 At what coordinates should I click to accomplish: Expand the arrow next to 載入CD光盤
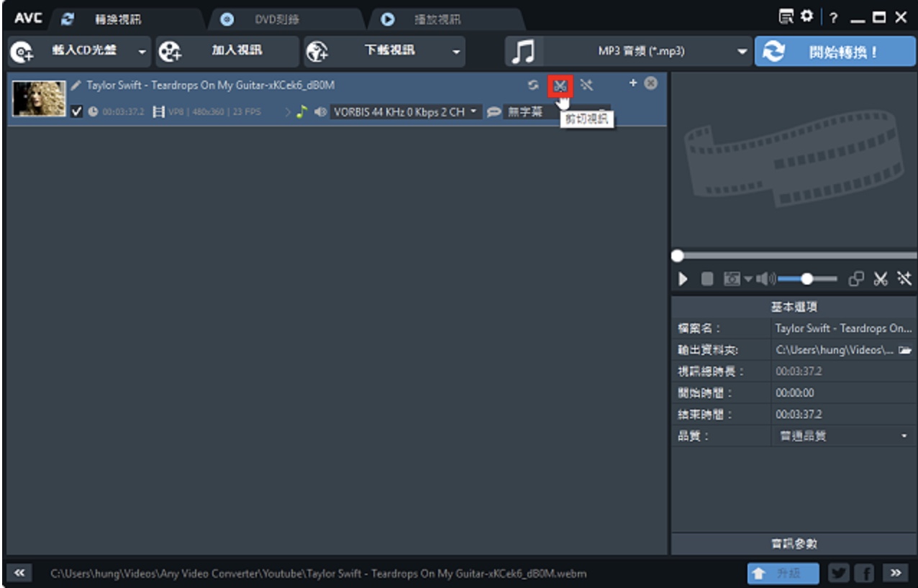(x=142, y=52)
